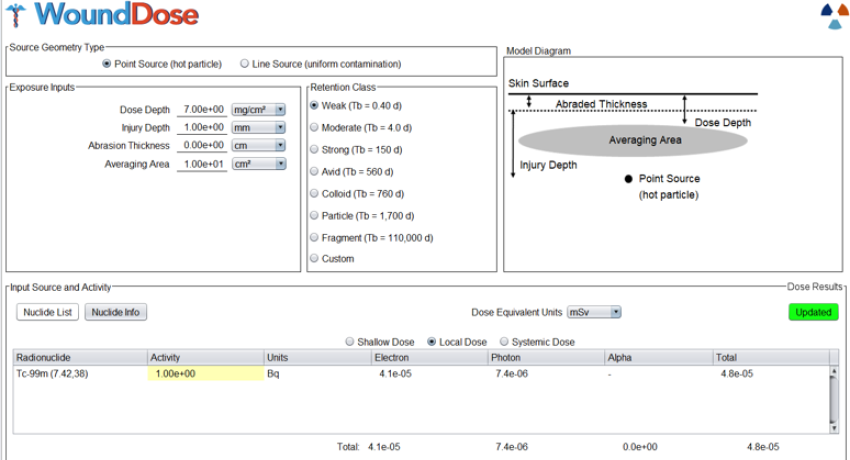Edit the Averaging Area value field
850x460 pixels.
[202, 164]
